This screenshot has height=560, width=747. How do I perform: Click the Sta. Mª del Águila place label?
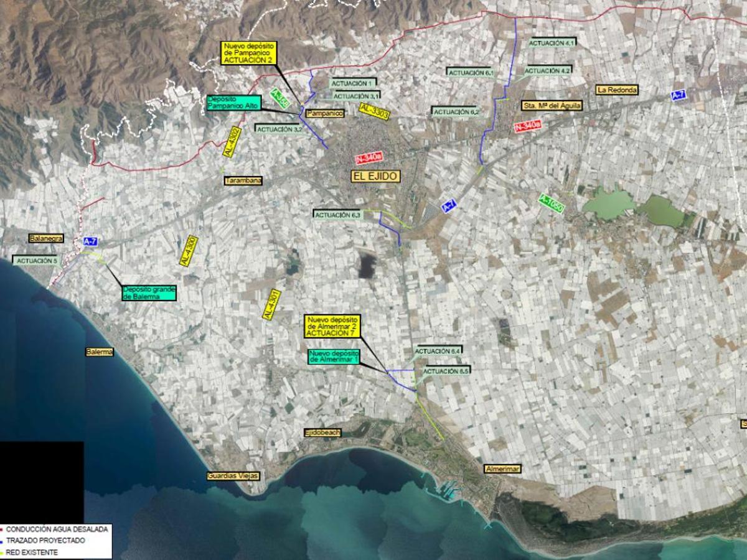coord(552,106)
